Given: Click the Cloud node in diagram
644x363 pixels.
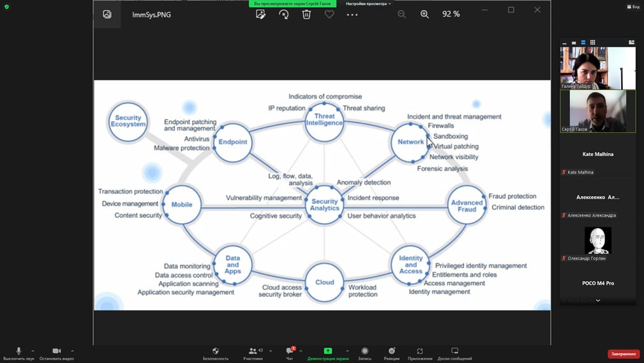Looking at the screenshot, I should pos(324,282).
